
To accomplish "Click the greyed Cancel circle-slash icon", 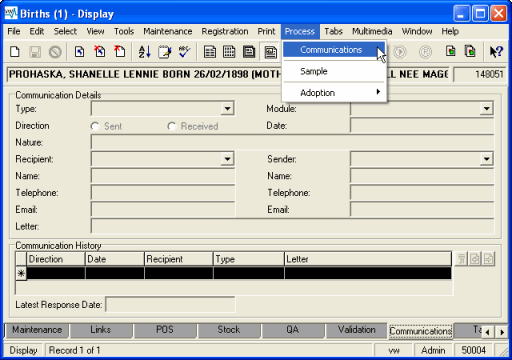I will (55, 52).
